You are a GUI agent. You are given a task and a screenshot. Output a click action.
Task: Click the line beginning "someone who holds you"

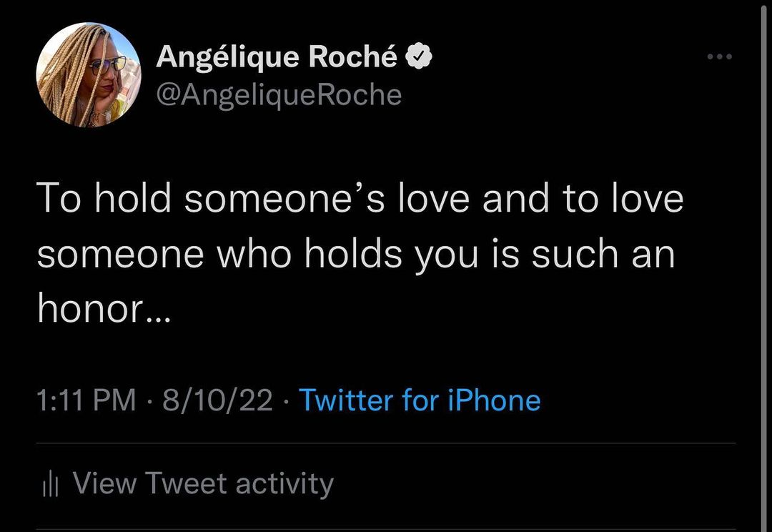355,253
